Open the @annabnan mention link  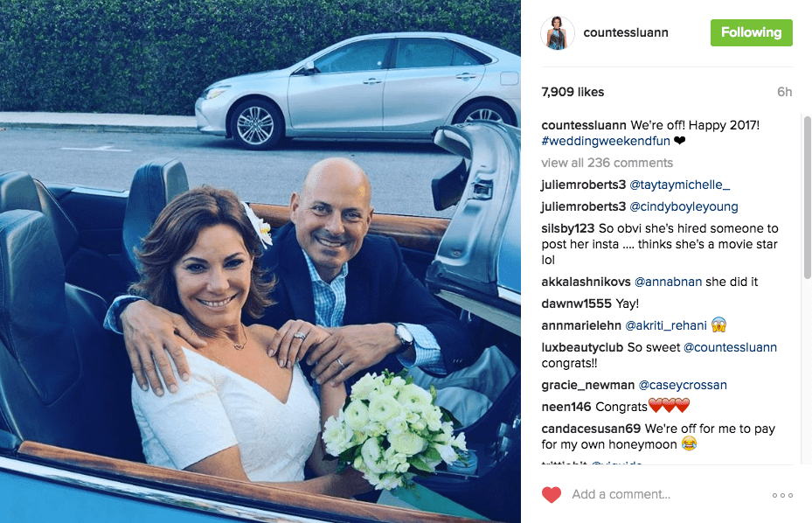[x=668, y=282]
